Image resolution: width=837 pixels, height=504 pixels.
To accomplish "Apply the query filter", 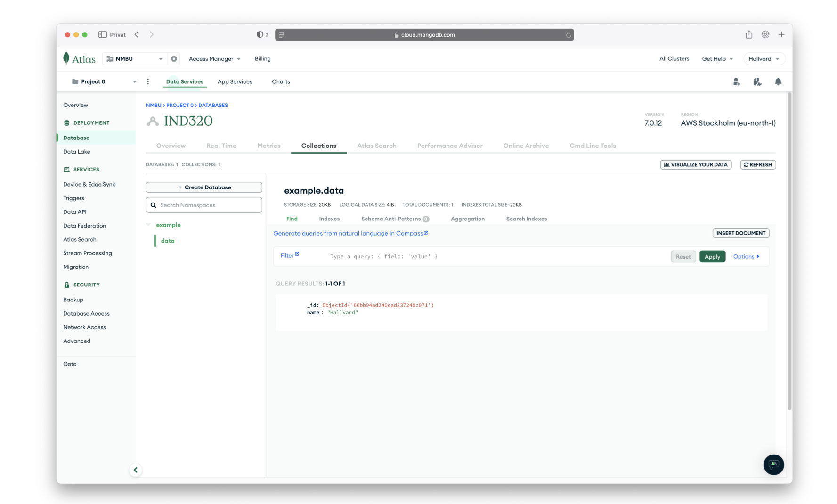I will click(712, 256).
